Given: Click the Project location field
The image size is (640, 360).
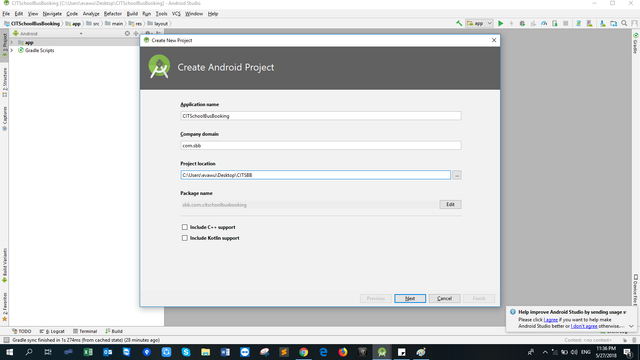Looking at the screenshot, I should pos(316,175).
